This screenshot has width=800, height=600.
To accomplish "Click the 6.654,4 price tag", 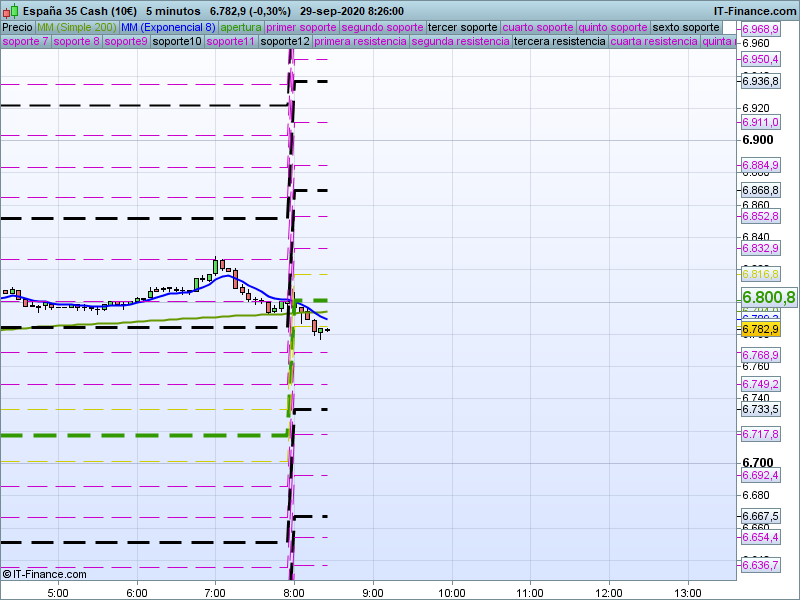I will (x=760, y=537).
